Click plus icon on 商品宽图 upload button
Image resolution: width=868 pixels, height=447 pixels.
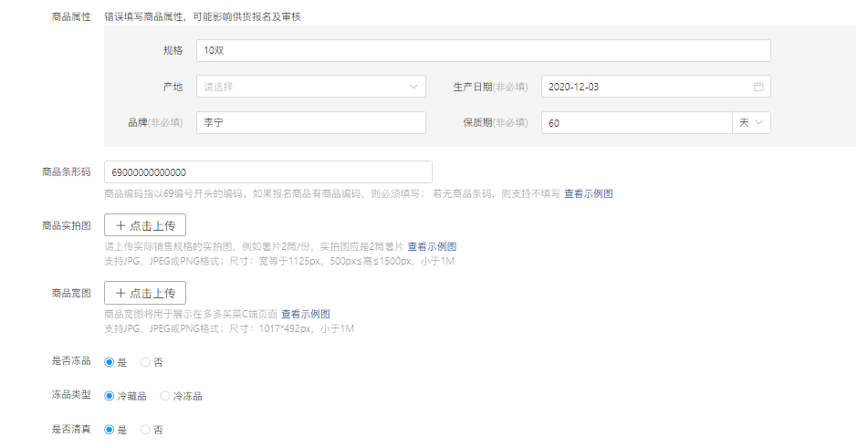point(120,293)
